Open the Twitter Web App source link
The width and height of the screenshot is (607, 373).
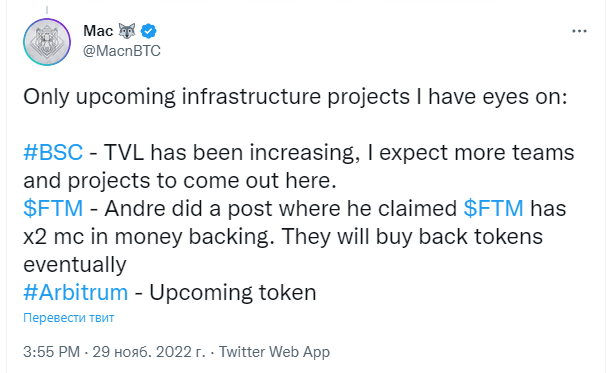point(274,352)
